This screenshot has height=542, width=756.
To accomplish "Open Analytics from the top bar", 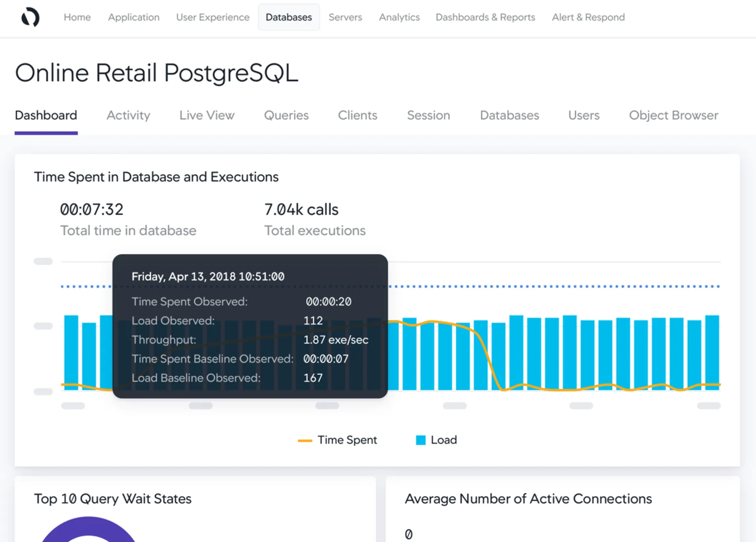I will (399, 17).
